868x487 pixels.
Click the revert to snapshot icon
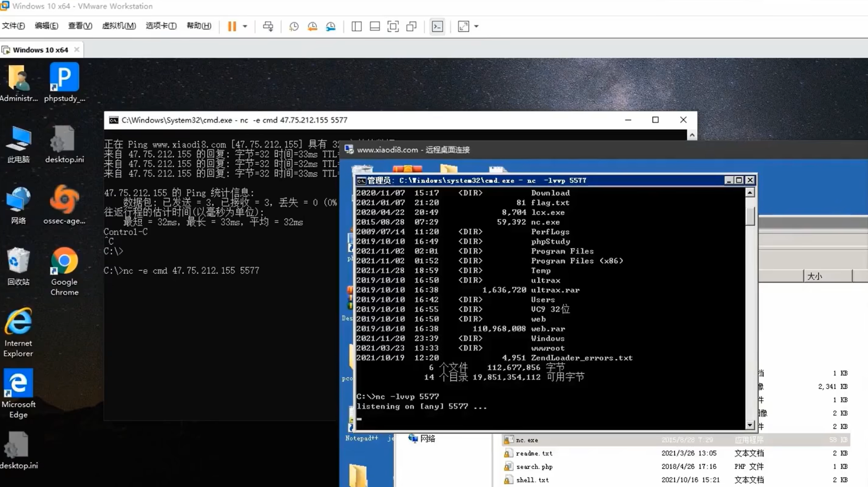tap(312, 26)
